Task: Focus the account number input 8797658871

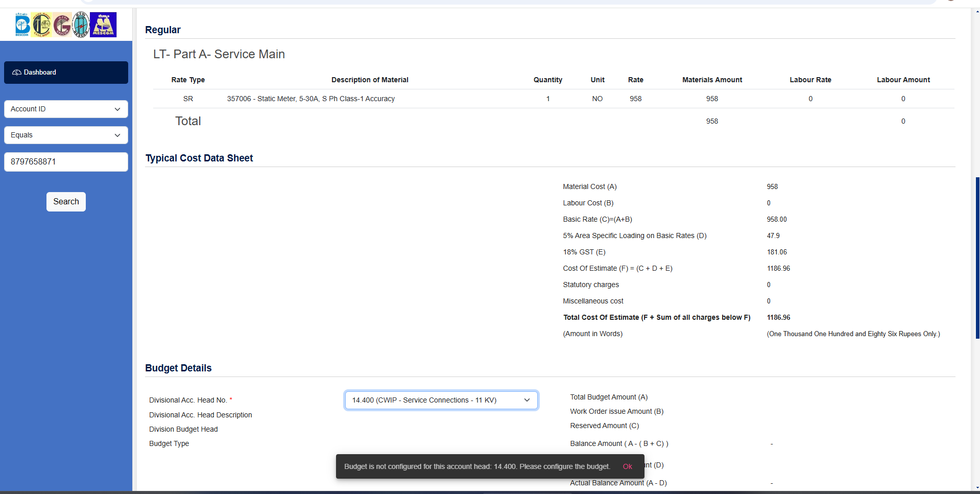Action: point(66,161)
